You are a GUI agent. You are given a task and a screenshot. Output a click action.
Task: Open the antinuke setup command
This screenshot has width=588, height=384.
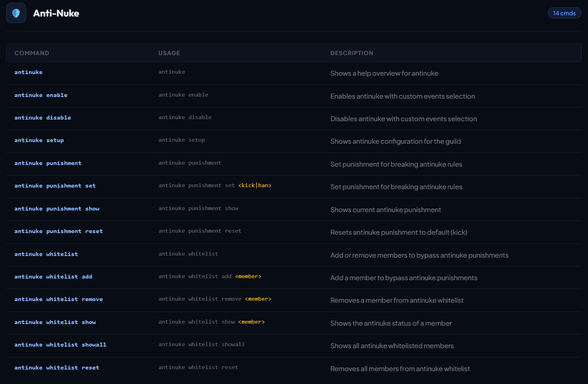pyautogui.click(x=39, y=140)
